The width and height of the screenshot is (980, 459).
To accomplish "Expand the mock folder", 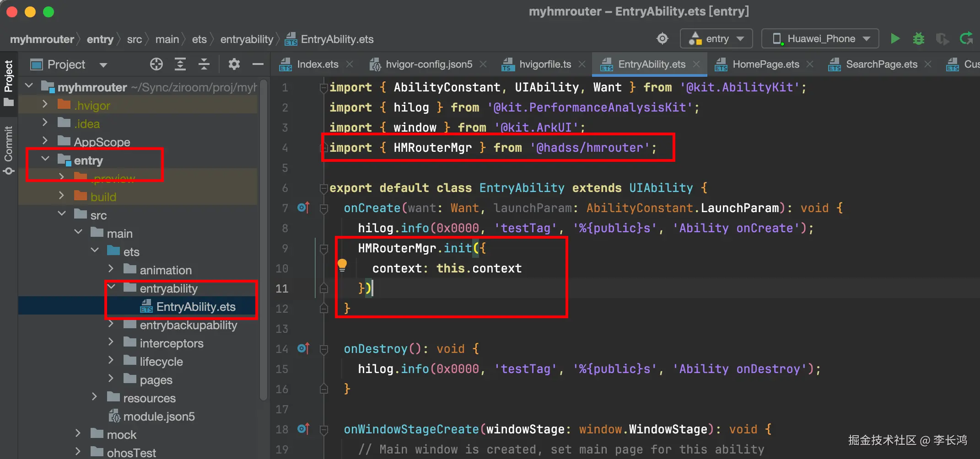I will point(78,434).
